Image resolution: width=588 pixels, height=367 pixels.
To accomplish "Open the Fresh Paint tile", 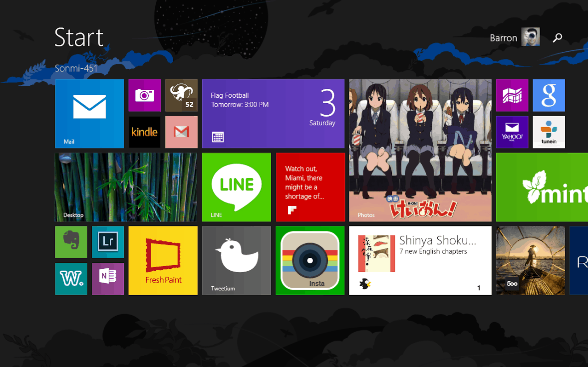I will pyautogui.click(x=163, y=260).
